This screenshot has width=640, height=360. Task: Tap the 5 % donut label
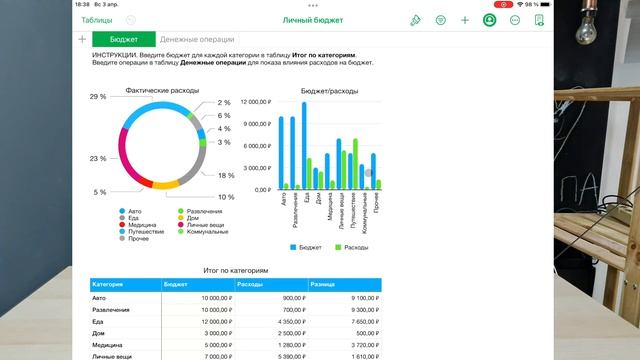coord(100,192)
